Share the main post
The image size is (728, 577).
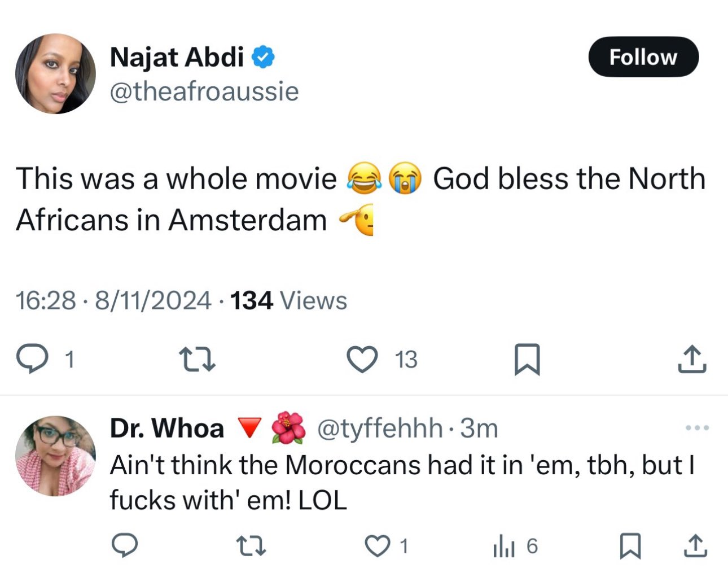[691, 359]
